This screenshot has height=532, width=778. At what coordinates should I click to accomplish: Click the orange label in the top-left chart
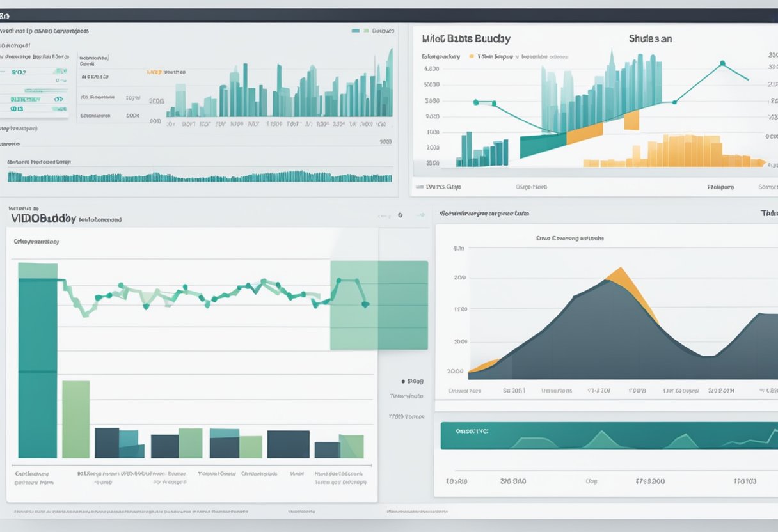(x=153, y=72)
